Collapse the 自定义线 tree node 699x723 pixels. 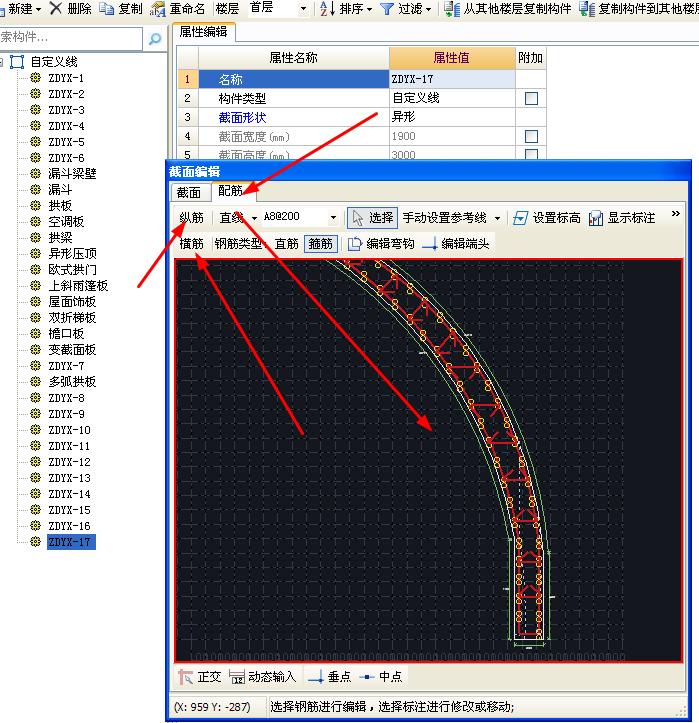(x=1, y=62)
